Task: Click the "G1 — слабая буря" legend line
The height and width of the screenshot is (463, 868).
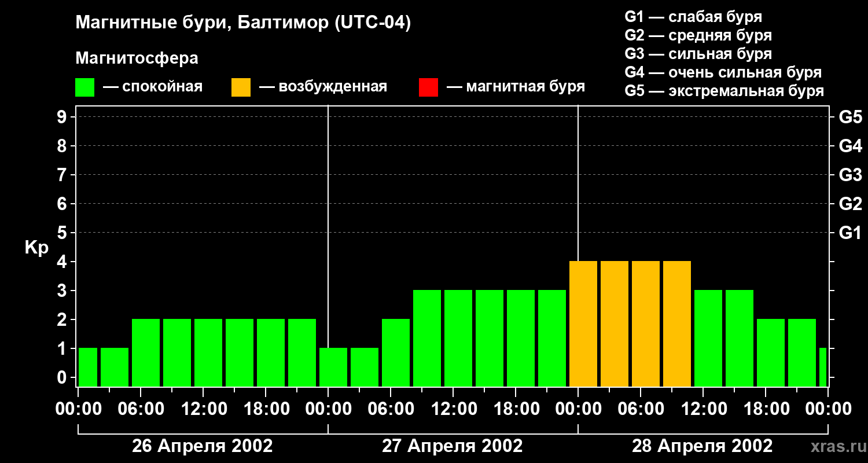Action: click(x=693, y=17)
